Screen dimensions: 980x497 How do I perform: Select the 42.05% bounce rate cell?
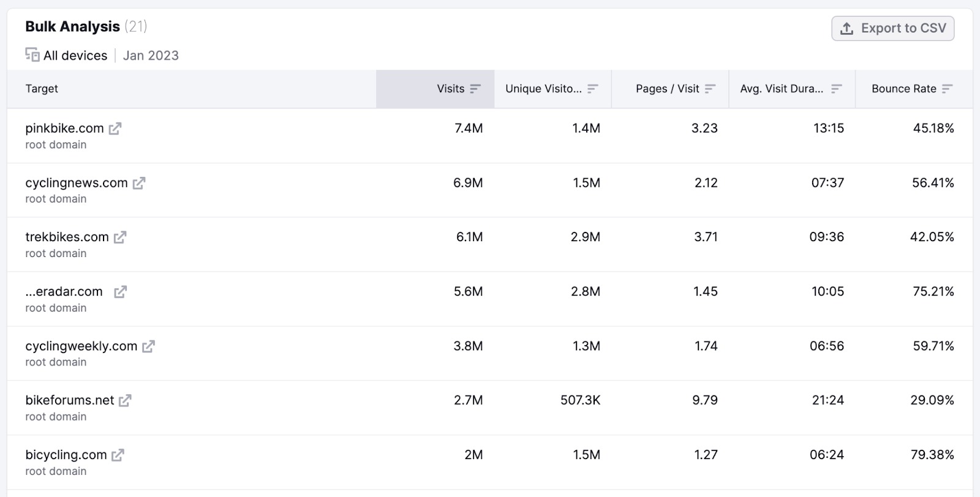pyautogui.click(x=932, y=237)
